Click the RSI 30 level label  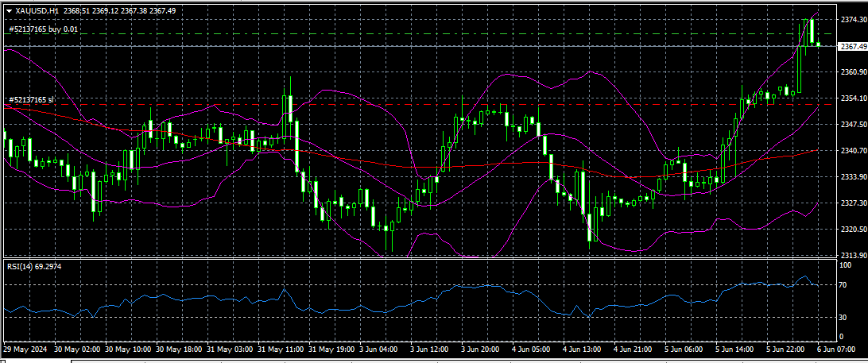point(843,318)
